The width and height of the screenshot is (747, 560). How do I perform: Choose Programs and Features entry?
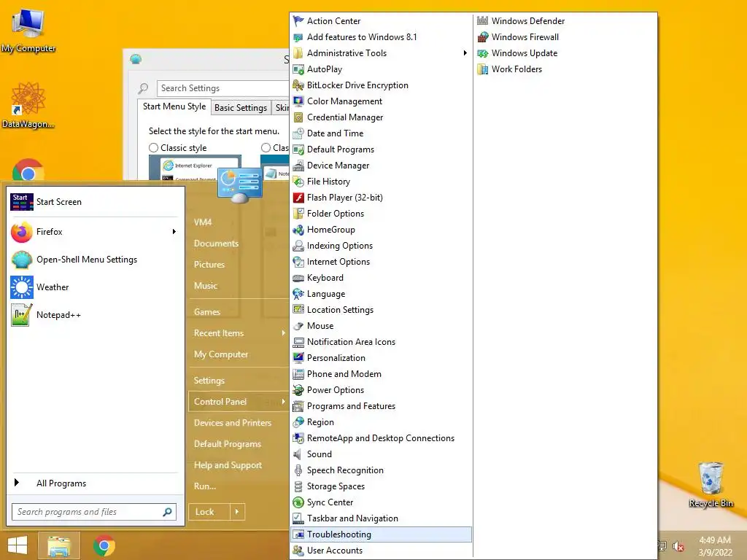[x=381, y=406]
